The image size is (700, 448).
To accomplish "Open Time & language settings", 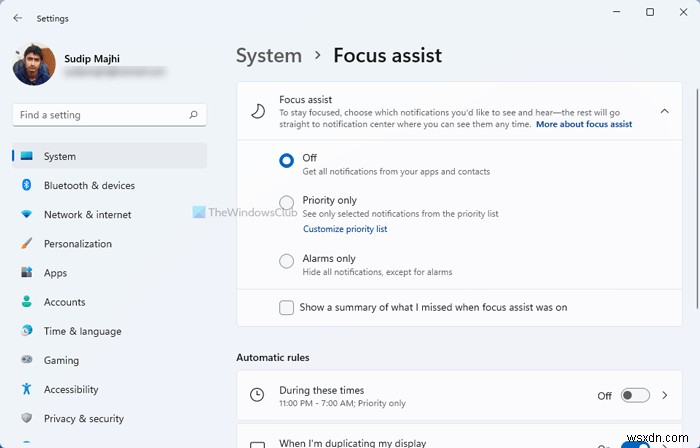I will [x=109, y=331].
